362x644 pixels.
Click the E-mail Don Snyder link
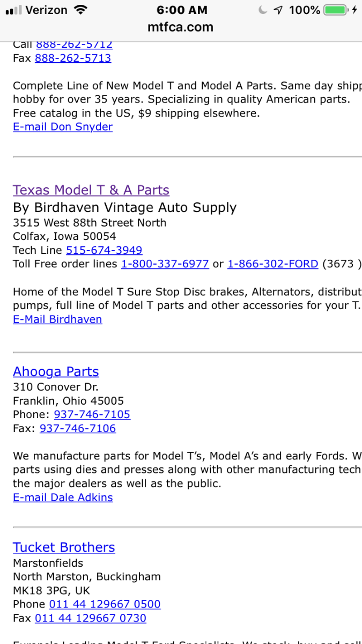click(63, 127)
